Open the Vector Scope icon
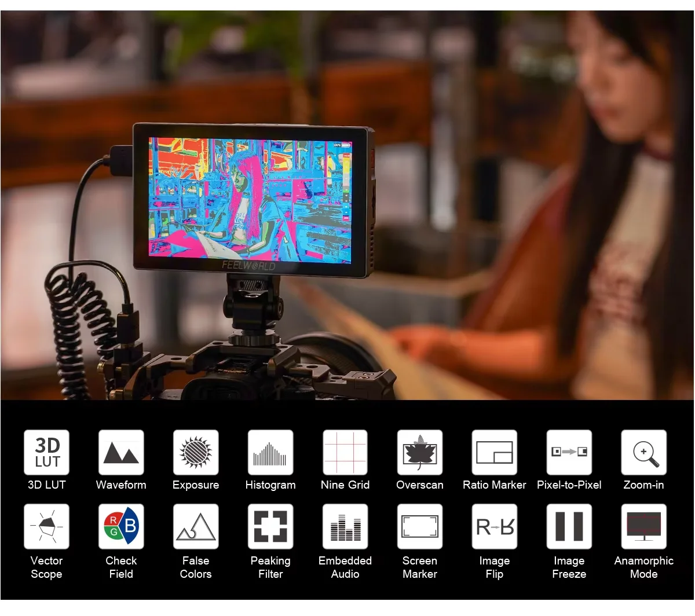 (x=46, y=526)
